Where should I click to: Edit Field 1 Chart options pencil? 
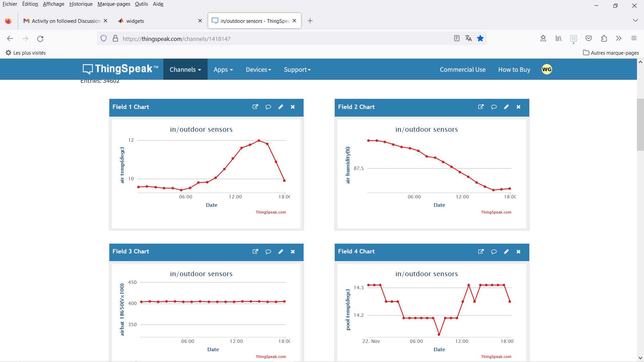coord(281,107)
